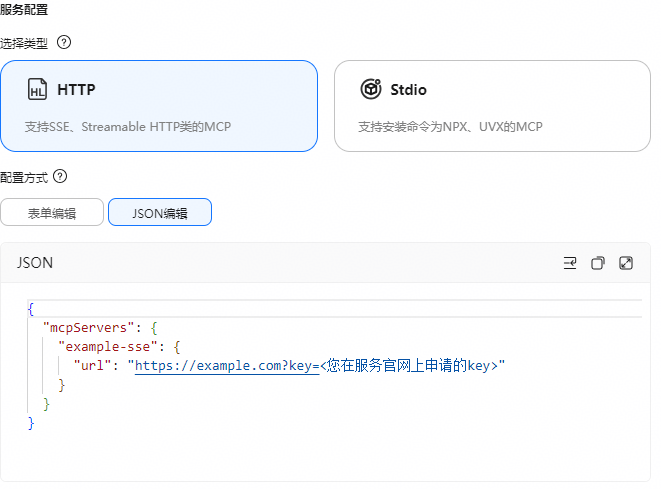Expand JSON editor to fullscreen
The image size is (661, 489).
pyautogui.click(x=626, y=263)
